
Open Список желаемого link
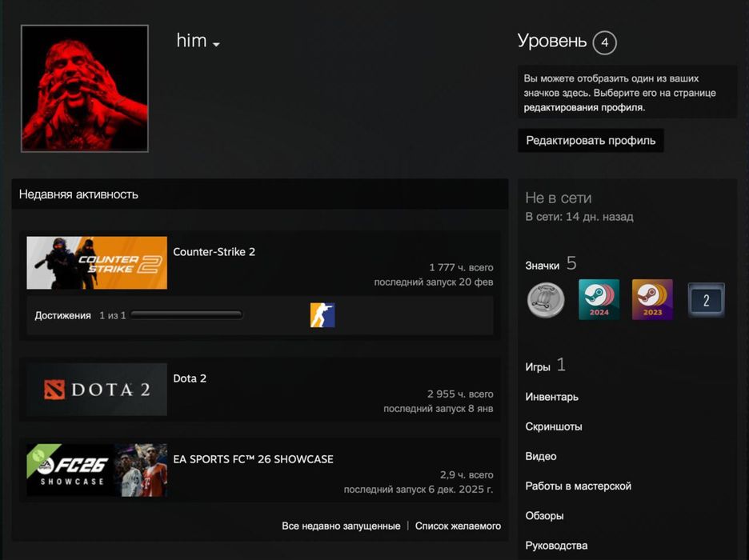[x=458, y=526]
